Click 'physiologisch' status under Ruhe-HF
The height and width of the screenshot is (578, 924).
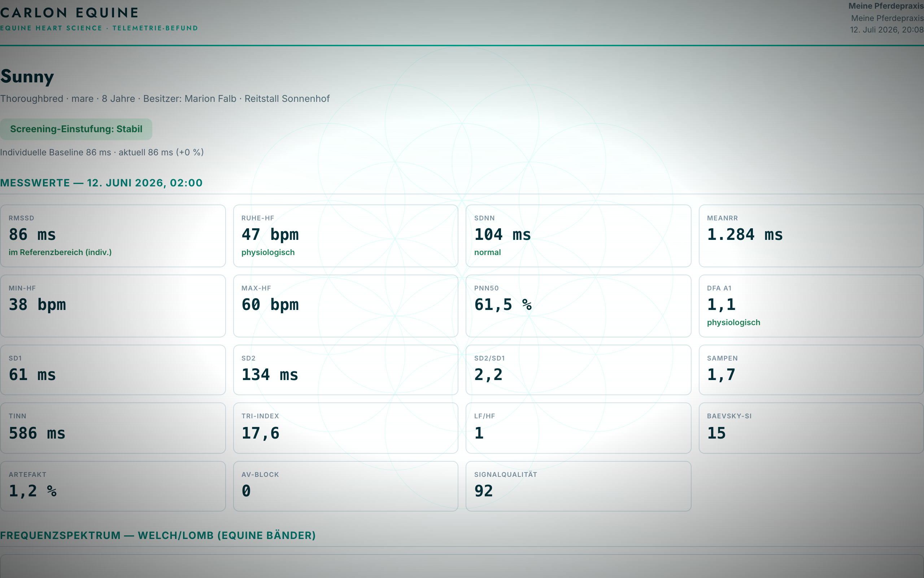click(268, 252)
